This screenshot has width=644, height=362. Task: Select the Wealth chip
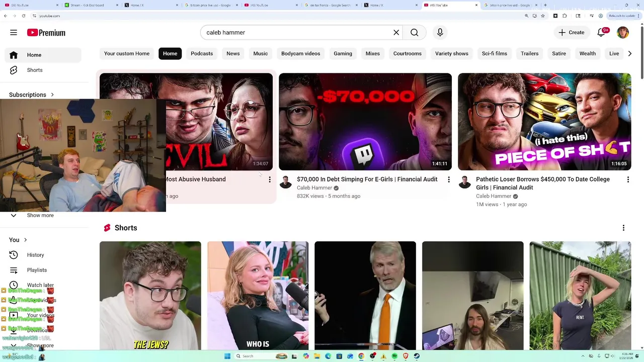click(x=588, y=53)
